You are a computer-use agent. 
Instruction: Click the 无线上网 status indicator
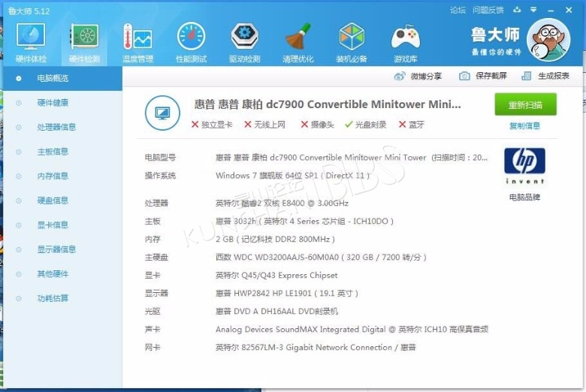click(x=264, y=125)
